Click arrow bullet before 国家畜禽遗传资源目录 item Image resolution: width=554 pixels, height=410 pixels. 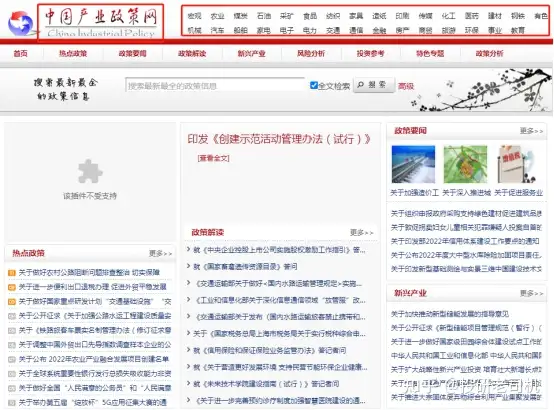189,266
